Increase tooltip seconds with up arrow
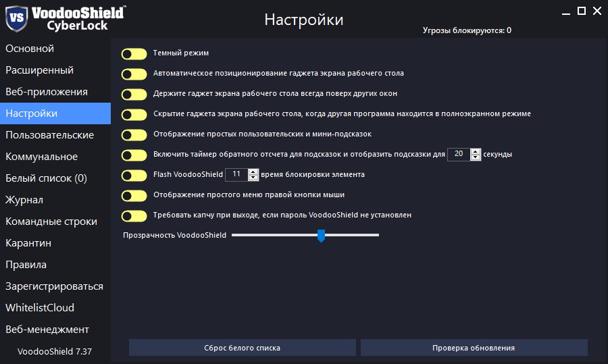Viewport: 608px width, 364px height. (476, 151)
